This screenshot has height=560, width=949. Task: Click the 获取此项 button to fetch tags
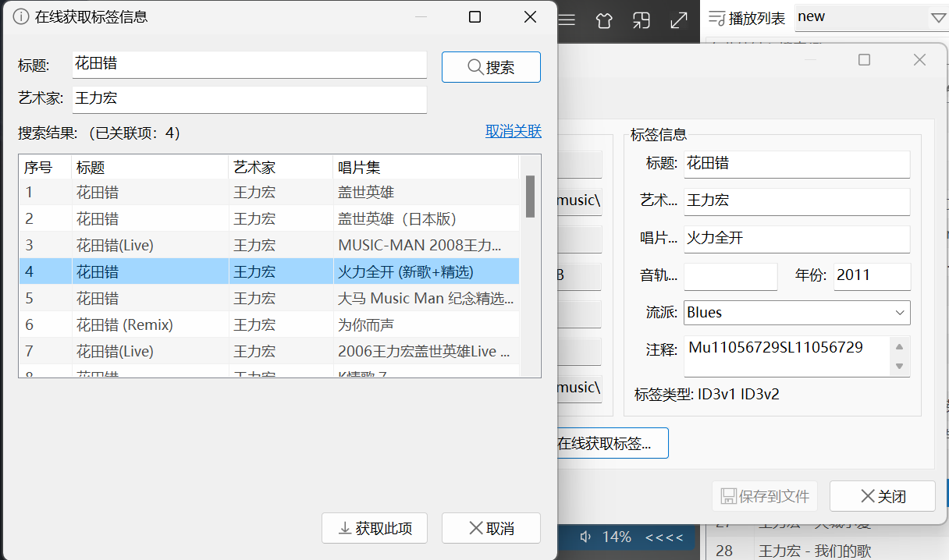(x=375, y=528)
